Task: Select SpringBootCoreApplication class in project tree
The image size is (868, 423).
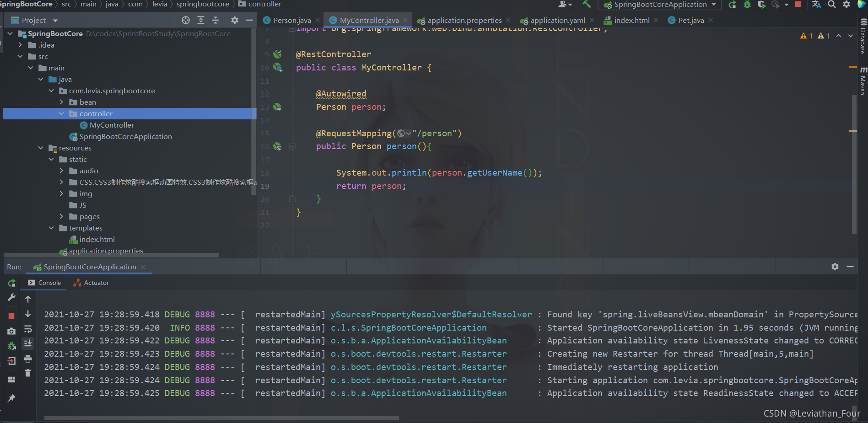Action: coord(125,136)
